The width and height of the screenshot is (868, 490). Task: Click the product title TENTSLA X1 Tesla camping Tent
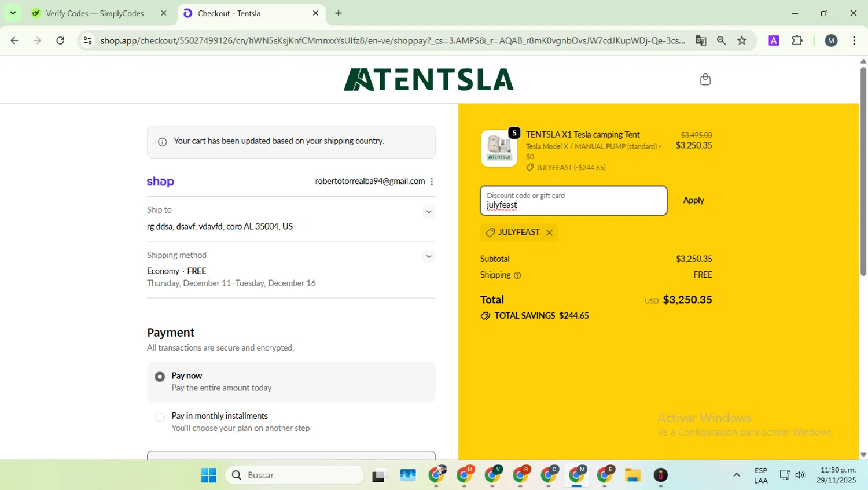[583, 135]
